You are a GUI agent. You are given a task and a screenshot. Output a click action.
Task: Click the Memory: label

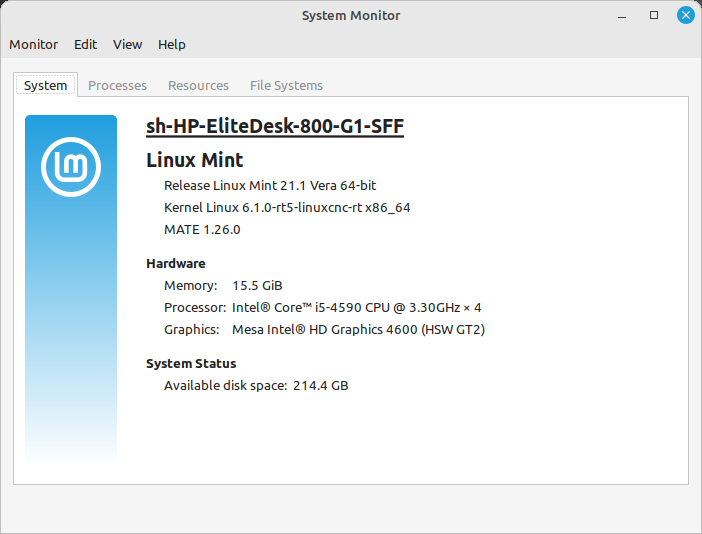point(191,286)
